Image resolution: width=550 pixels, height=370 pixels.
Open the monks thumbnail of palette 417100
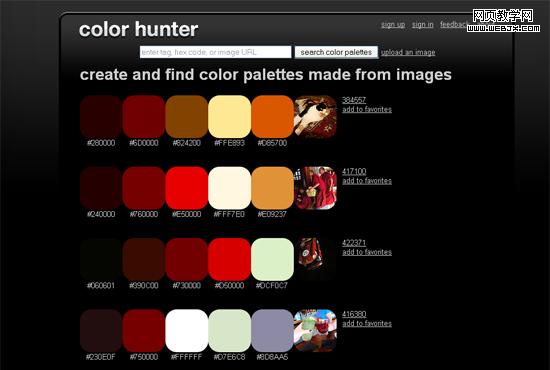(x=315, y=188)
